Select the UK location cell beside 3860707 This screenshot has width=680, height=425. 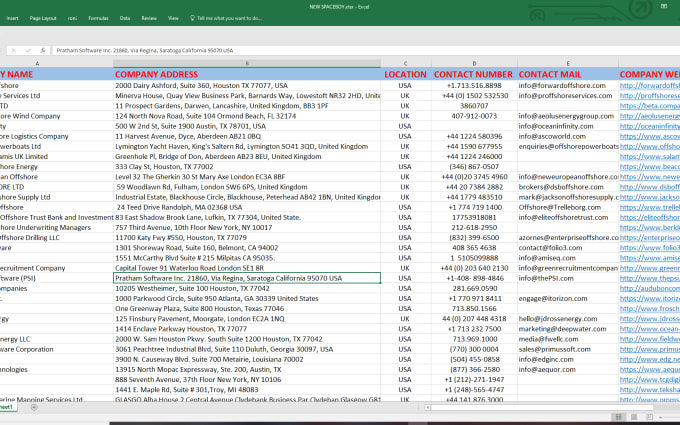coord(406,106)
